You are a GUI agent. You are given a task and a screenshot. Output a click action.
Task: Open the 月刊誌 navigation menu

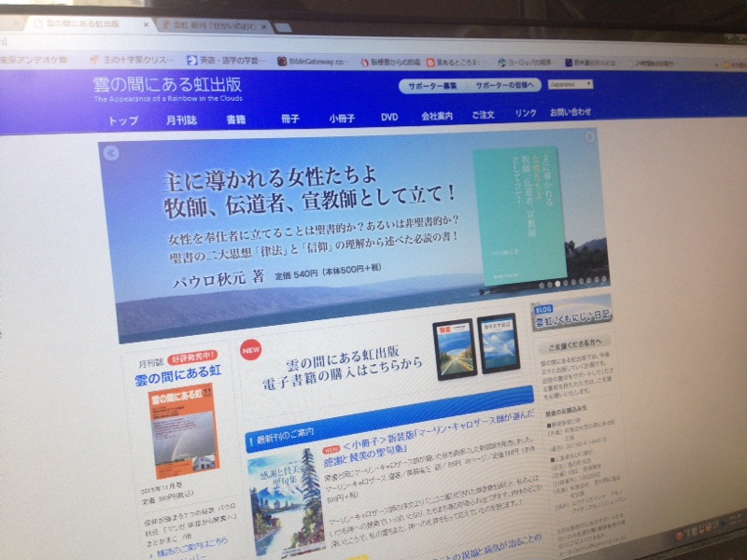[x=180, y=119]
